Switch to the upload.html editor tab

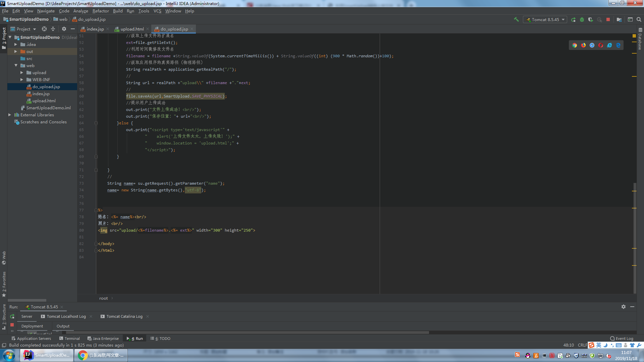132,29
